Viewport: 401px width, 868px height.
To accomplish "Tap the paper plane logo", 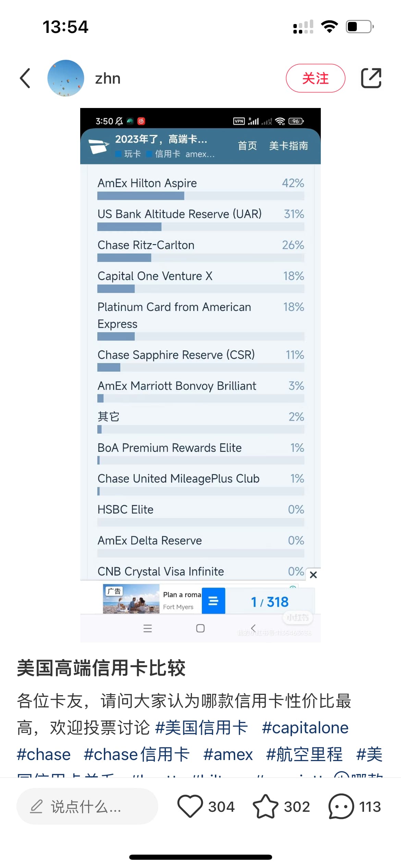I will coord(99,146).
